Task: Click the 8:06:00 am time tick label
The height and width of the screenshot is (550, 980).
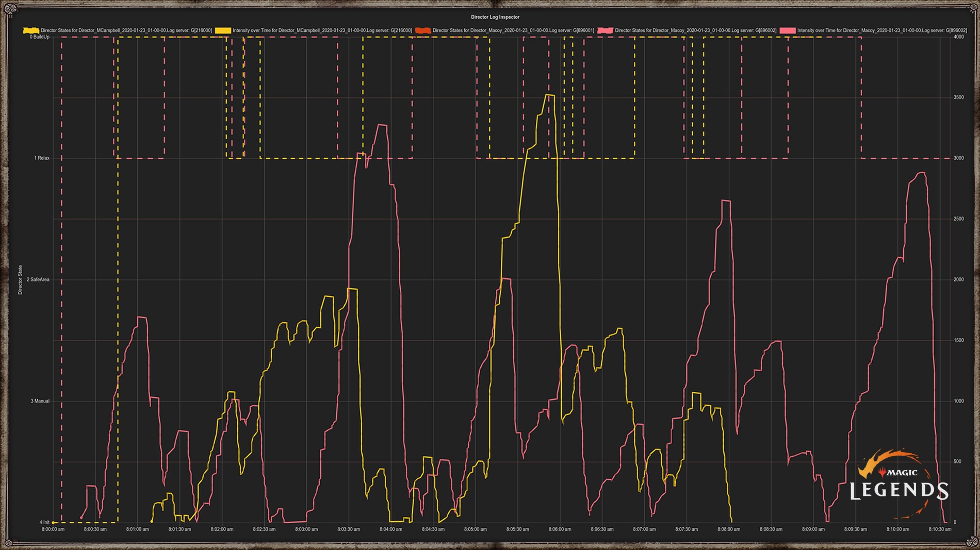Action: 560,529
